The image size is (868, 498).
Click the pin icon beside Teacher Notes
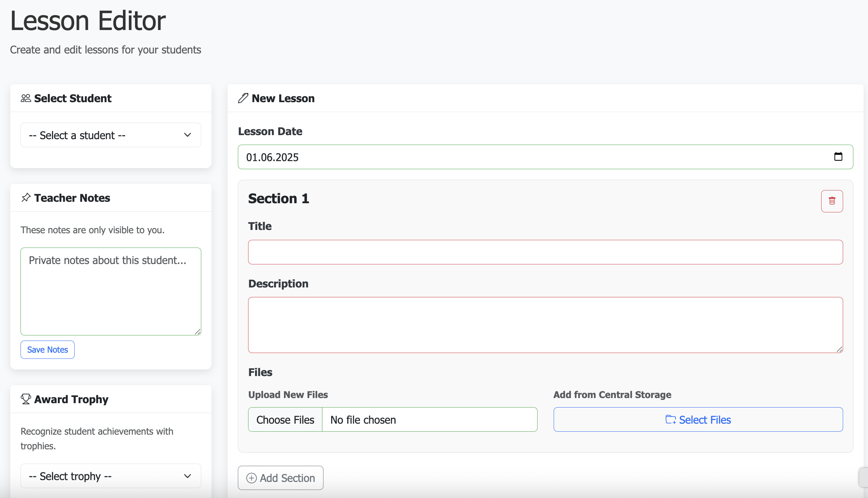tap(26, 198)
